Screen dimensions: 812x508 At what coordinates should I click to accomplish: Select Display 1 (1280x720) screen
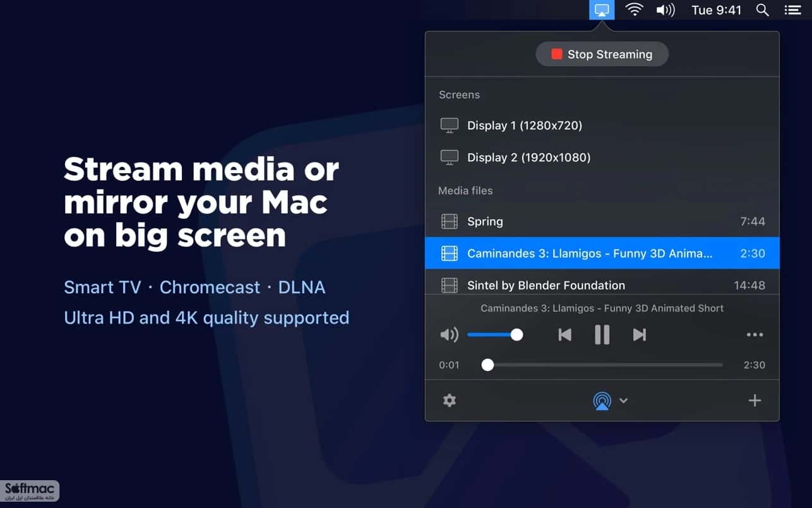pos(602,126)
